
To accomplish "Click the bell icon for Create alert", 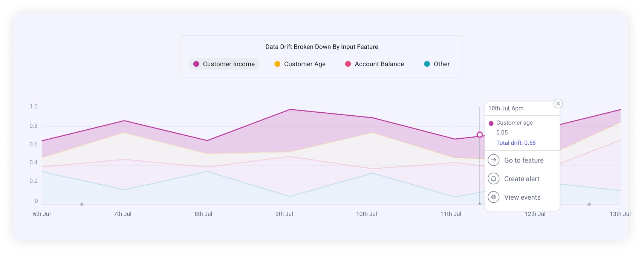I will [x=494, y=179].
